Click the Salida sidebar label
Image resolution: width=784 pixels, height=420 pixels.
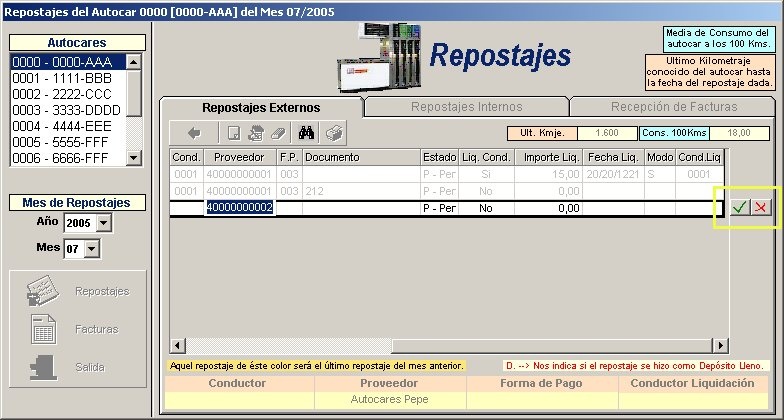(90, 368)
